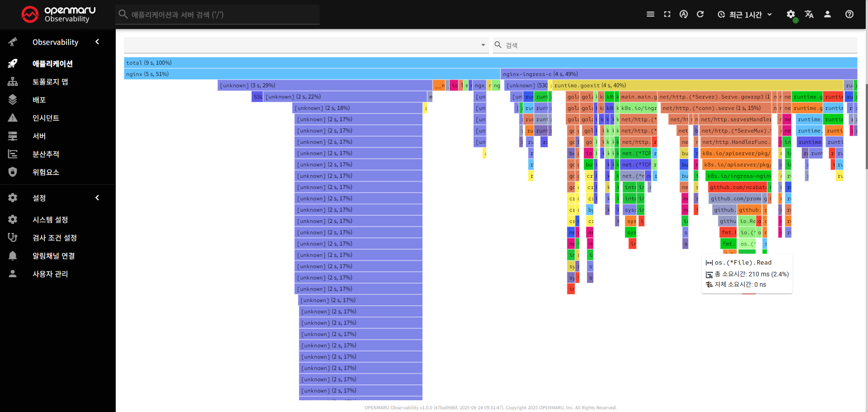868x412 pixels.
Task: Open settings gear icon in header
Action: pos(791,14)
